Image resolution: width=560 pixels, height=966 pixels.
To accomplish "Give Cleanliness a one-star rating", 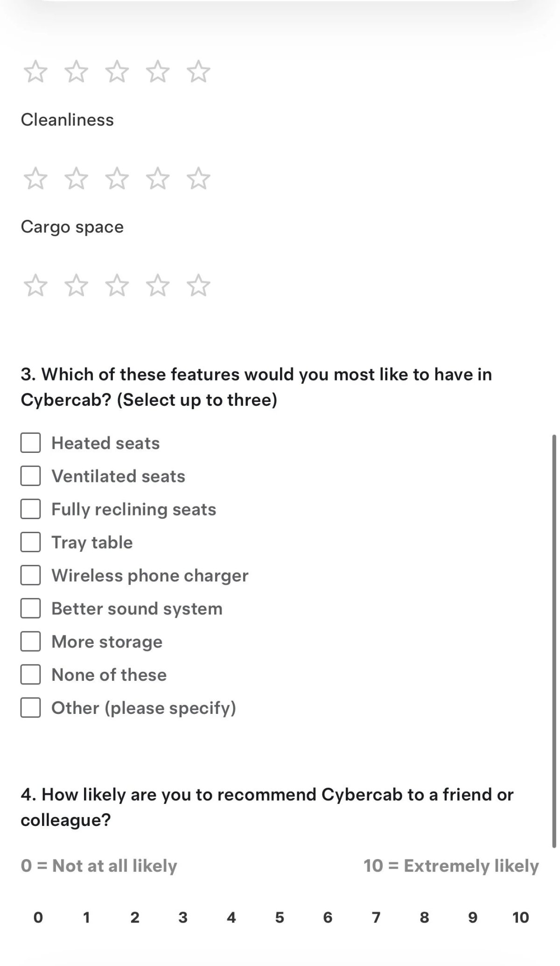I will (35, 178).
